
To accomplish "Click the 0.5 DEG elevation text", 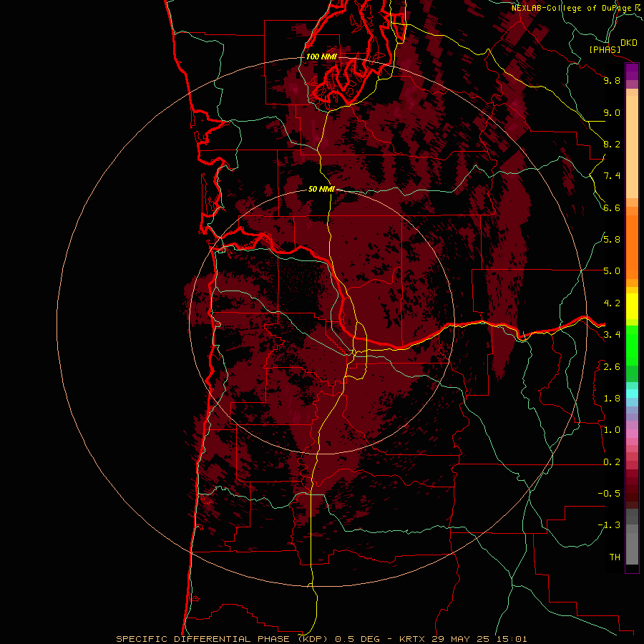I will pyautogui.click(x=358, y=639).
